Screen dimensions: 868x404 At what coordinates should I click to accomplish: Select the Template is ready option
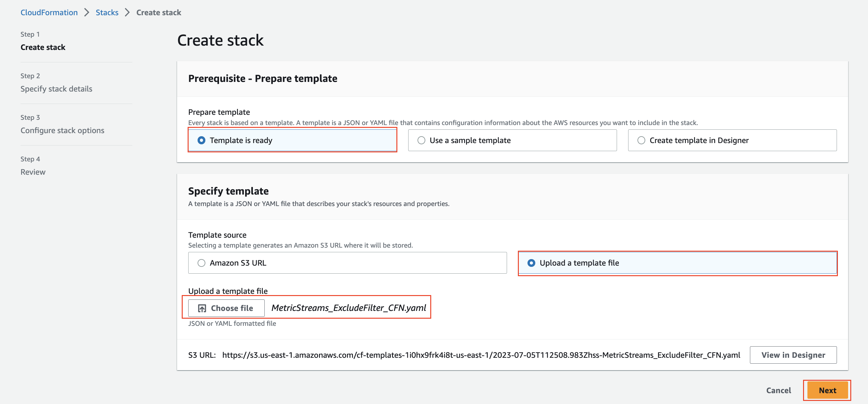pos(241,140)
